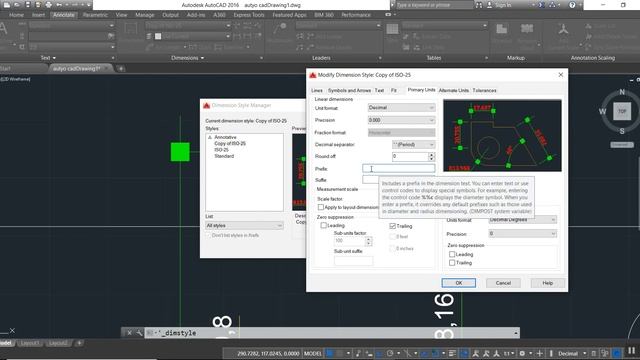
Task: Click the Wipeout icon in Markup panel
Action: tap(502, 29)
